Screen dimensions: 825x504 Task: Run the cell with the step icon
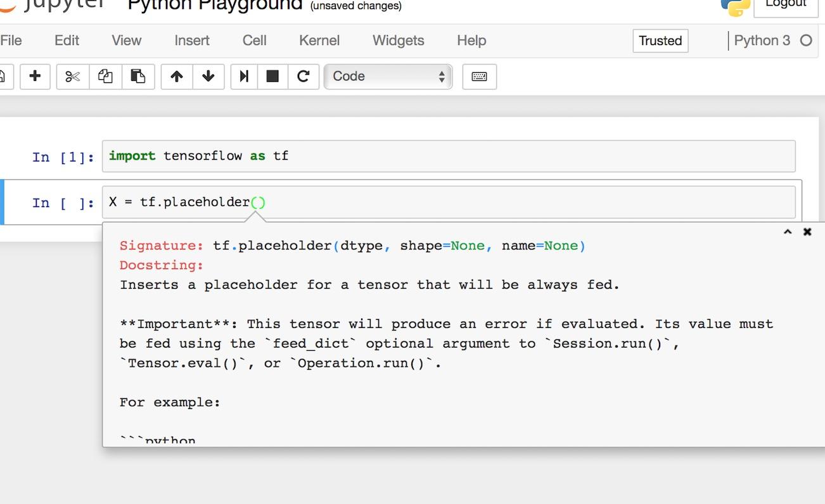click(x=243, y=77)
